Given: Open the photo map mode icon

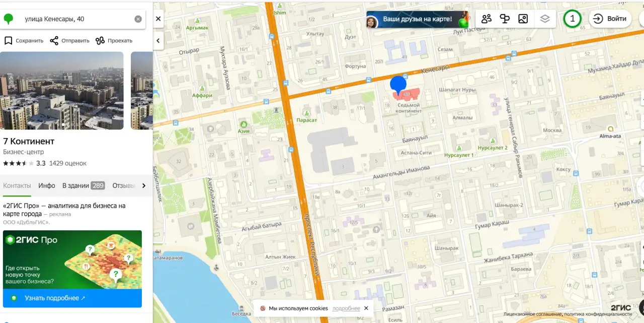Looking at the screenshot, I should [x=523, y=19].
